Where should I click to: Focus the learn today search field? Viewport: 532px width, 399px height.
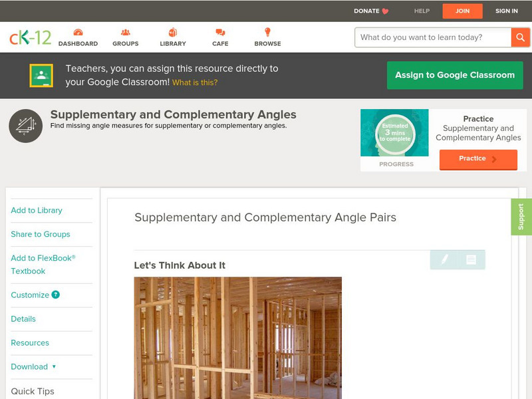tap(433, 37)
